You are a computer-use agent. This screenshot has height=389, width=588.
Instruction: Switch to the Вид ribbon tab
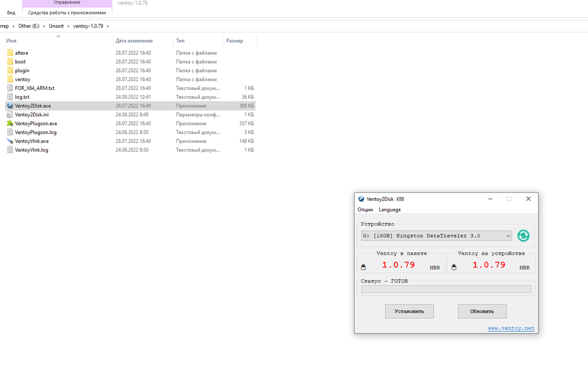(11, 13)
